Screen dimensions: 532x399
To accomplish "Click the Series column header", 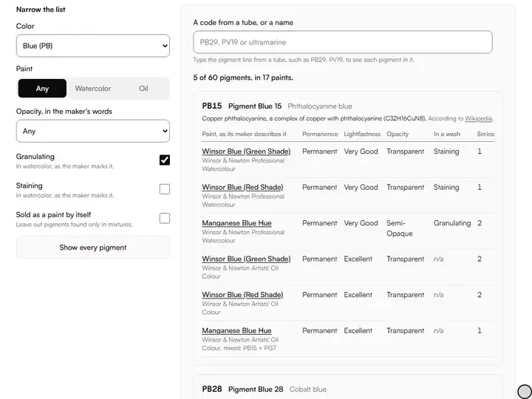I will coord(485,134).
